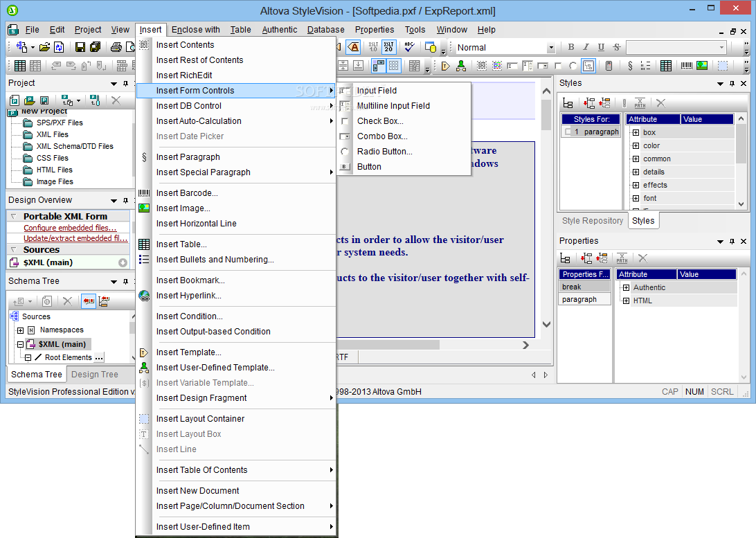Click the Italic formatting button
The image size is (756, 538).
(586, 47)
